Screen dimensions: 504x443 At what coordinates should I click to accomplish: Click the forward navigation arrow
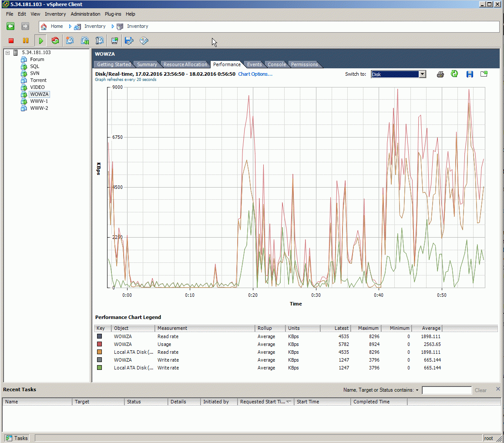tap(25, 27)
